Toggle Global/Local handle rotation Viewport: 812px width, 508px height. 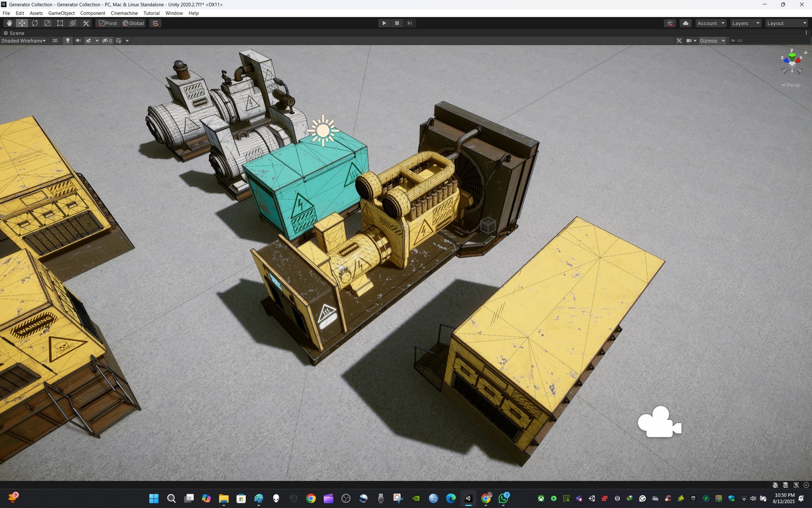click(133, 23)
